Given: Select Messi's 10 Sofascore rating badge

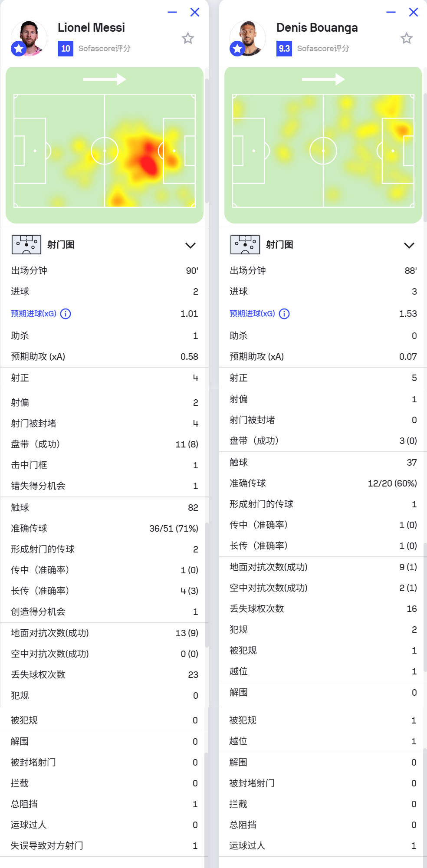Looking at the screenshot, I should 66,48.
